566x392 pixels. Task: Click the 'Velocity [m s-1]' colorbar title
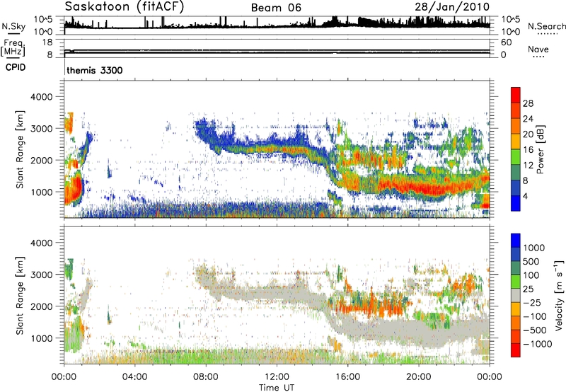pos(559,295)
